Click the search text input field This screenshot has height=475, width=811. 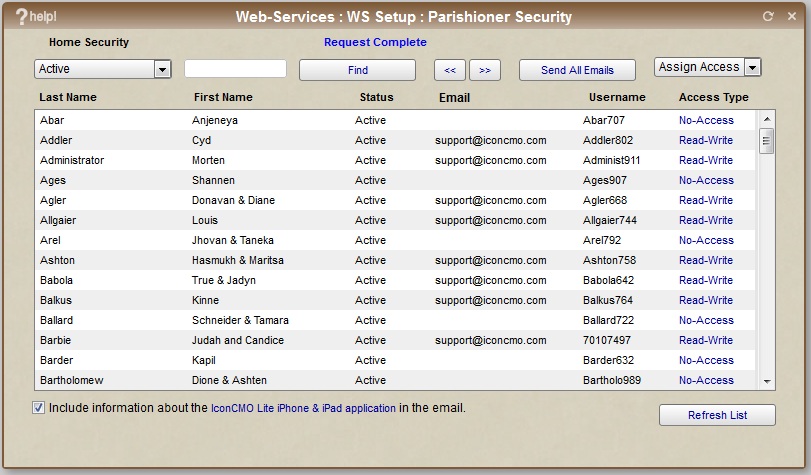(x=235, y=69)
